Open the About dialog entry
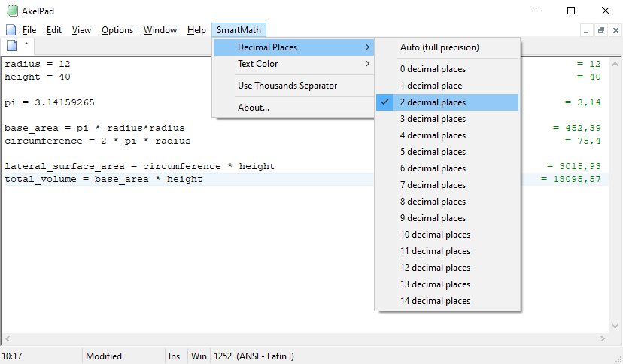This screenshot has width=623, height=364. coord(254,108)
